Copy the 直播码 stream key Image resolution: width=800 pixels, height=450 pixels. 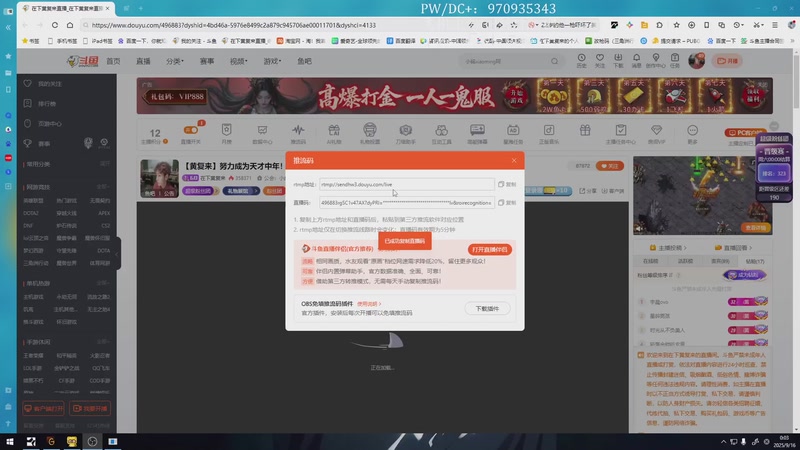(x=507, y=203)
